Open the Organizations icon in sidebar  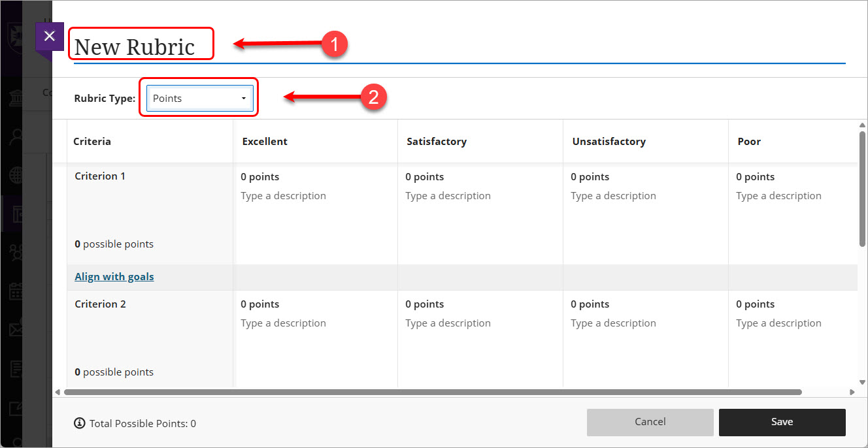coord(17,252)
